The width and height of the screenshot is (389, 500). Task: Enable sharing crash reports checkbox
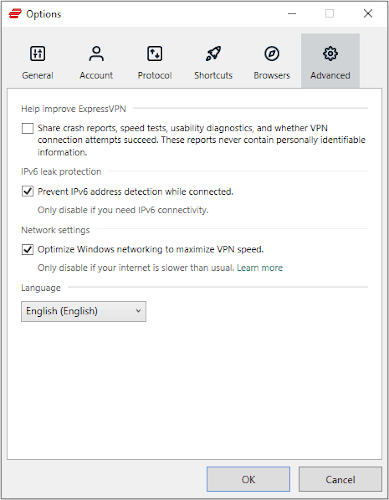pos(28,128)
